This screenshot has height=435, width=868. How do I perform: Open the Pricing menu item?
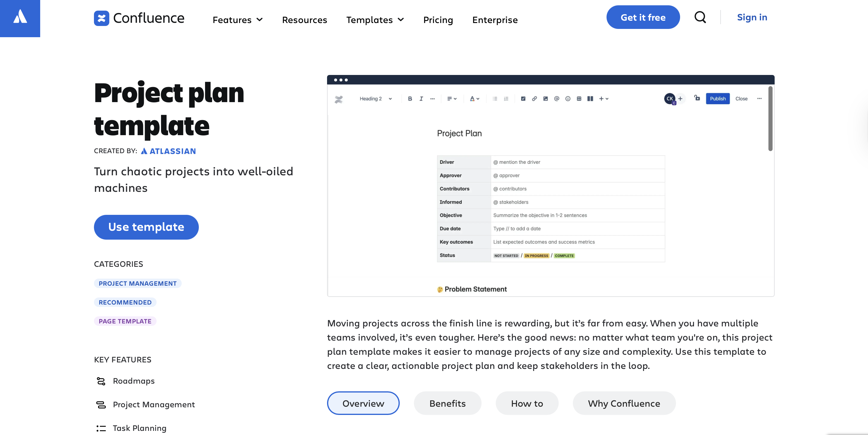coord(438,20)
